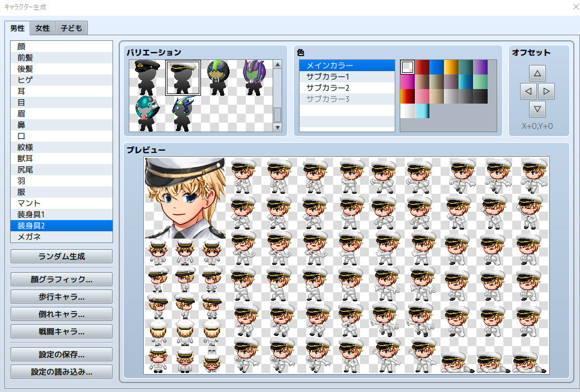Select 尻尾 in parts list
This screenshot has height=392, width=580.
(x=62, y=169)
